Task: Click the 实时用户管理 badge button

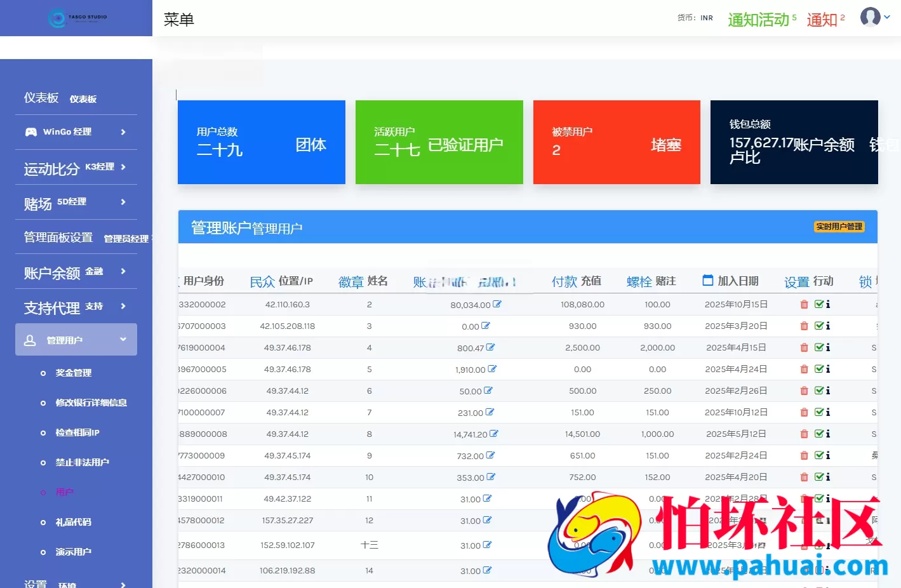Action: [x=839, y=227]
